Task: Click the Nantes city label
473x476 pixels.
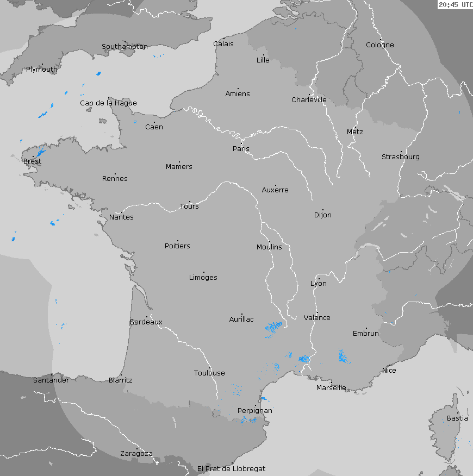Action: (121, 217)
